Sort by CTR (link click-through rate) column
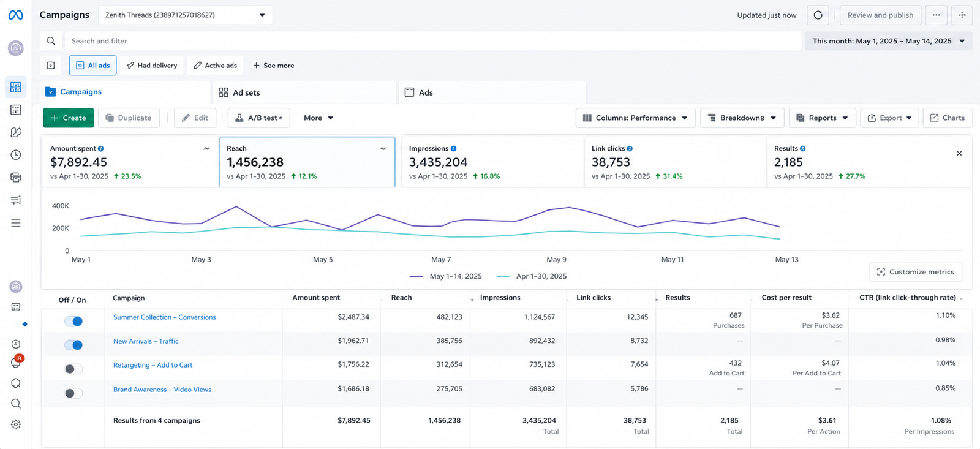This screenshot has height=449, width=980. pos(908,298)
